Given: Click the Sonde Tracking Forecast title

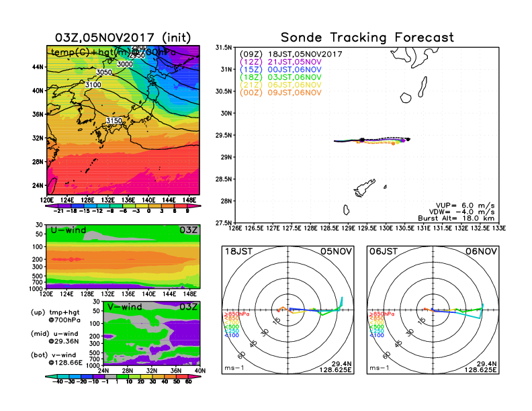Looking at the screenshot, I should (367, 38).
